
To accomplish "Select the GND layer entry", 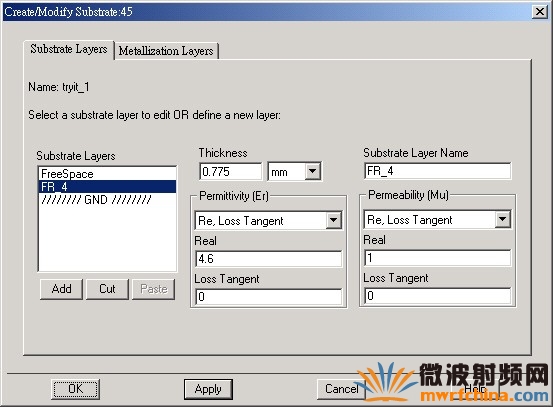I will pyautogui.click(x=107, y=200).
